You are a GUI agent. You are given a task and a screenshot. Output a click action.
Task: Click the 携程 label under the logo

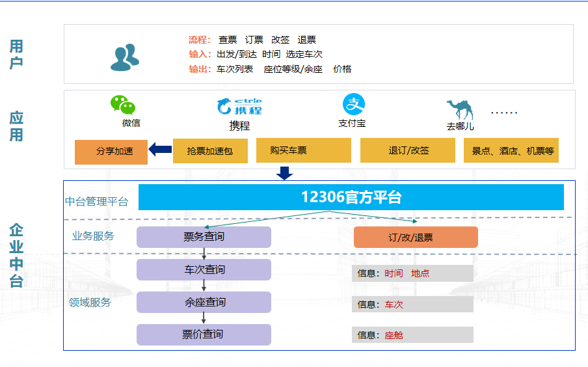tap(239, 126)
